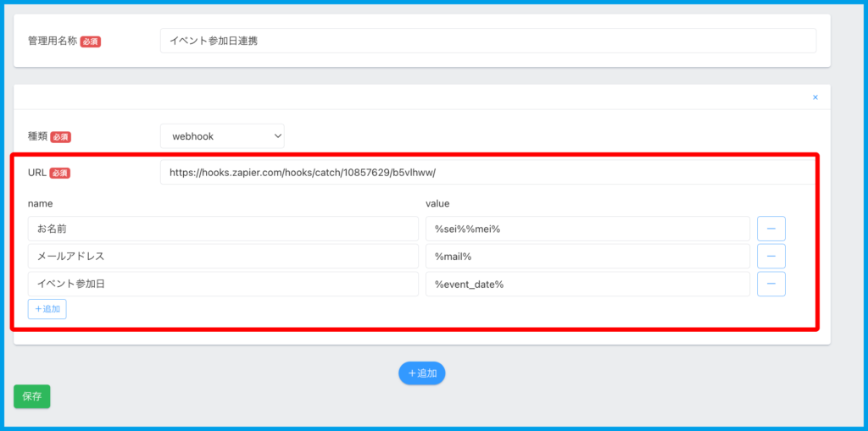The height and width of the screenshot is (431, 868).
Task: Click the 管理用名称 label text
Action: click(52, 41)
